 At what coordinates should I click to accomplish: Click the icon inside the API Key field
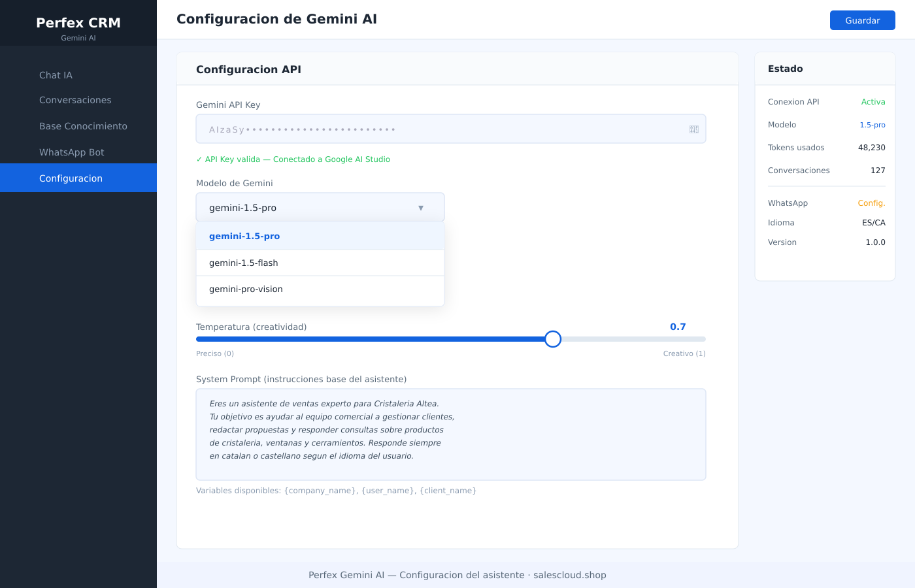point(694,129)
